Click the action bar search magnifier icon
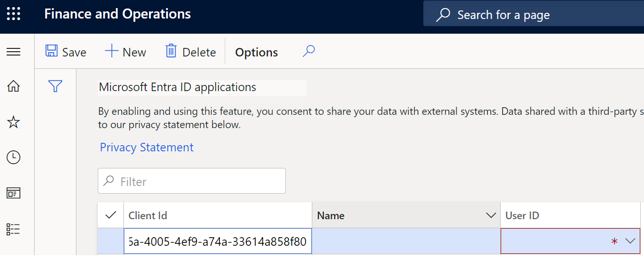 (309, 51)
